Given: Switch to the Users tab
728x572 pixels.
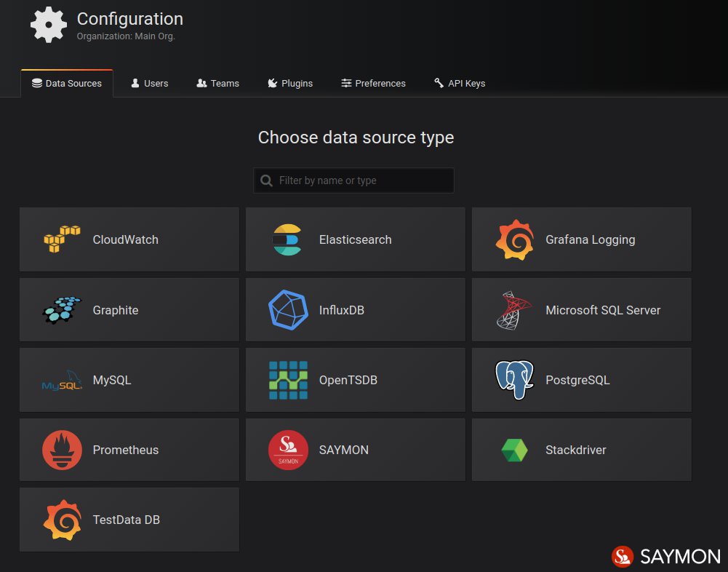Looking at the screenshot, I should 150,83.
